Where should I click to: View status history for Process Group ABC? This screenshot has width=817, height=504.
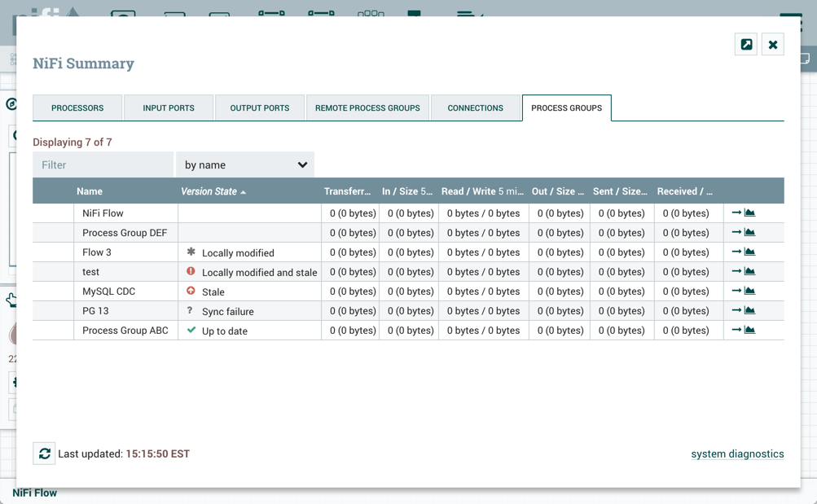click(750, 331)
